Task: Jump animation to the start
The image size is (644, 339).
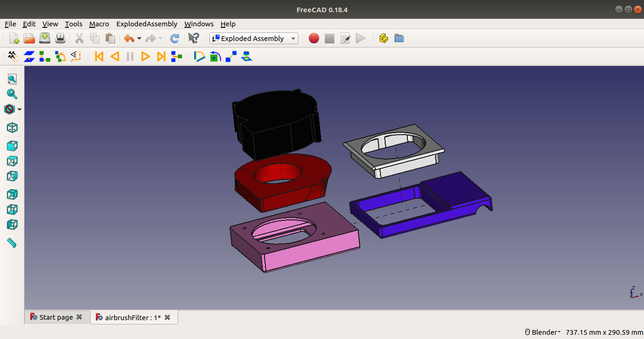Action: click(99, 56)
